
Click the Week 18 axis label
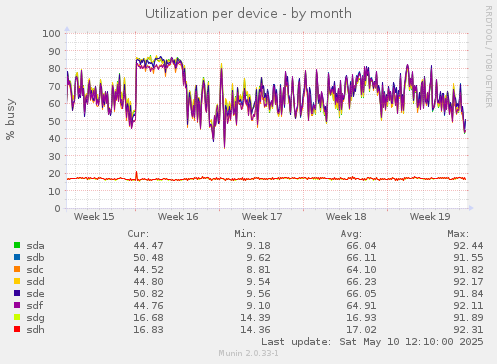click(x=346, y=217)
